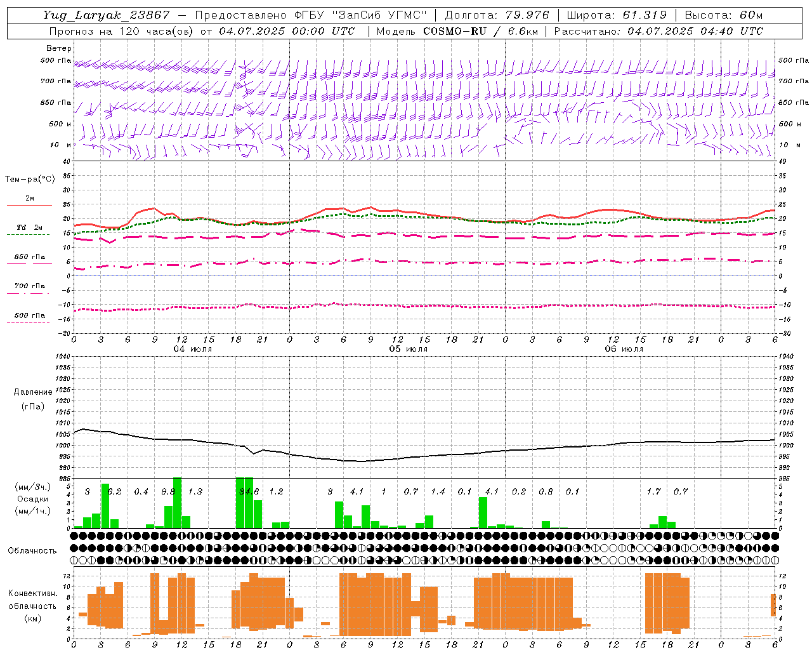Select the 6.2 precipitation total
This screenshot has width=812, height=650.
(114, 492)
